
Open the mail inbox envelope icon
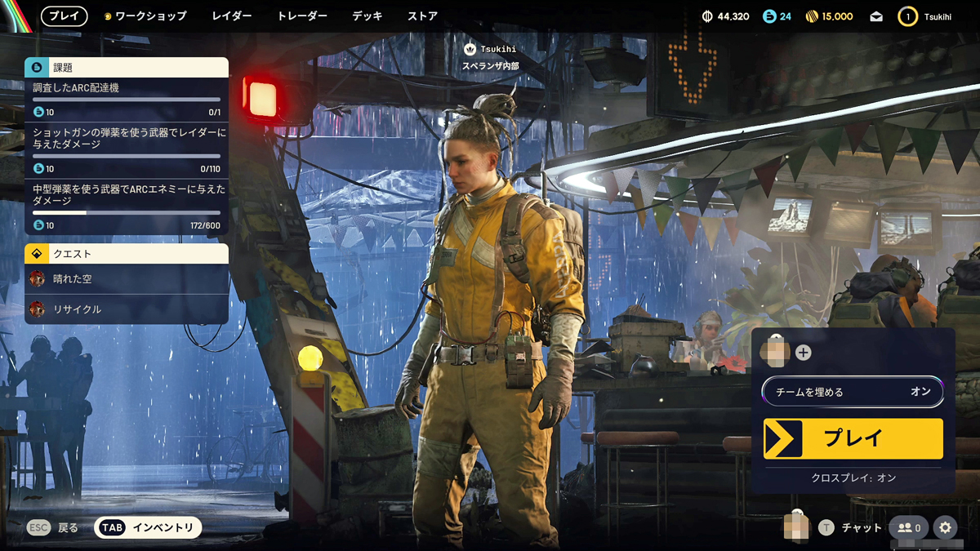(876, 16)
